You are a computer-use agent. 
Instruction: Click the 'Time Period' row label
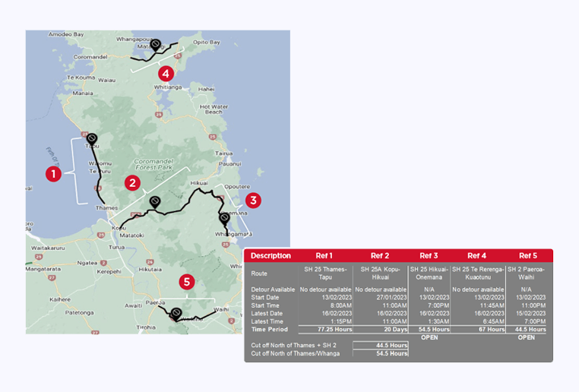(269, 329)
